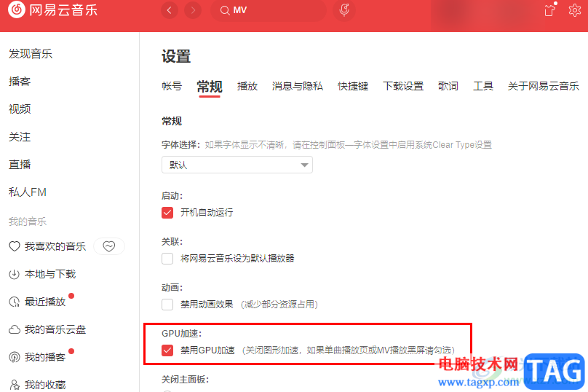This screenshot has width=588, height=392.
Task: Click the person-star icon for 我的收藏
Action: point(15,385)
